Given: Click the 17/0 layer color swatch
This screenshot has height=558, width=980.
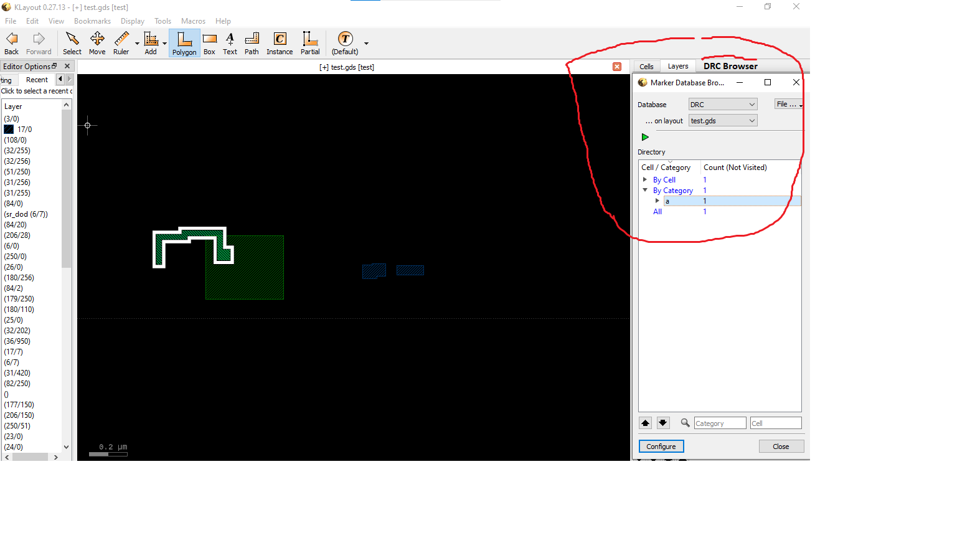Looking at the screenshot, I should coord(9,130).
